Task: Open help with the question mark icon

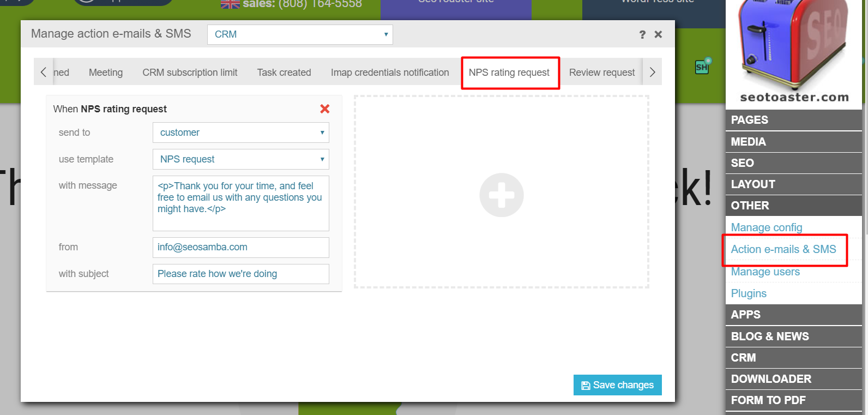Action: pyautogui.click(x=642, y=34)
